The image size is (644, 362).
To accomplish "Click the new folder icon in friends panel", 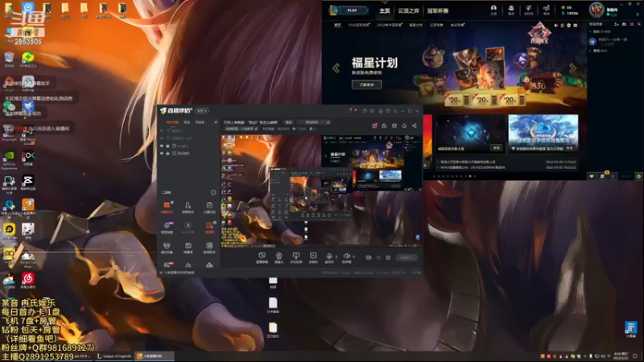I will pyautogui.click(x=625, y=24).
